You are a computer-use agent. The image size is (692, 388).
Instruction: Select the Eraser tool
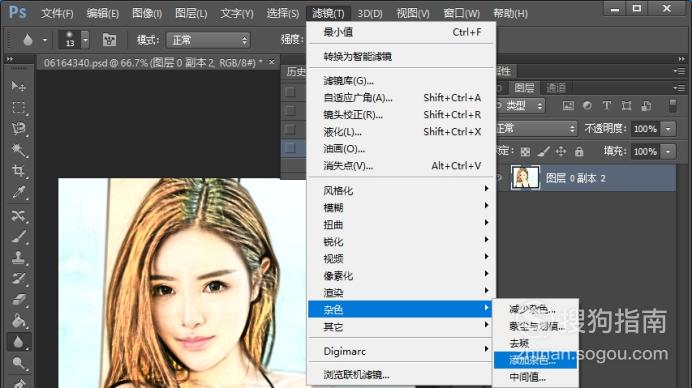click(18, 300)
